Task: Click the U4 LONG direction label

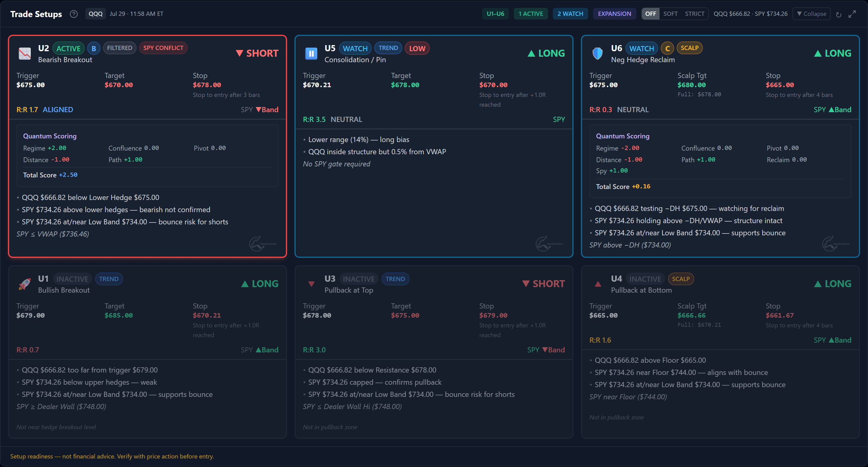Action: [832, 284]
